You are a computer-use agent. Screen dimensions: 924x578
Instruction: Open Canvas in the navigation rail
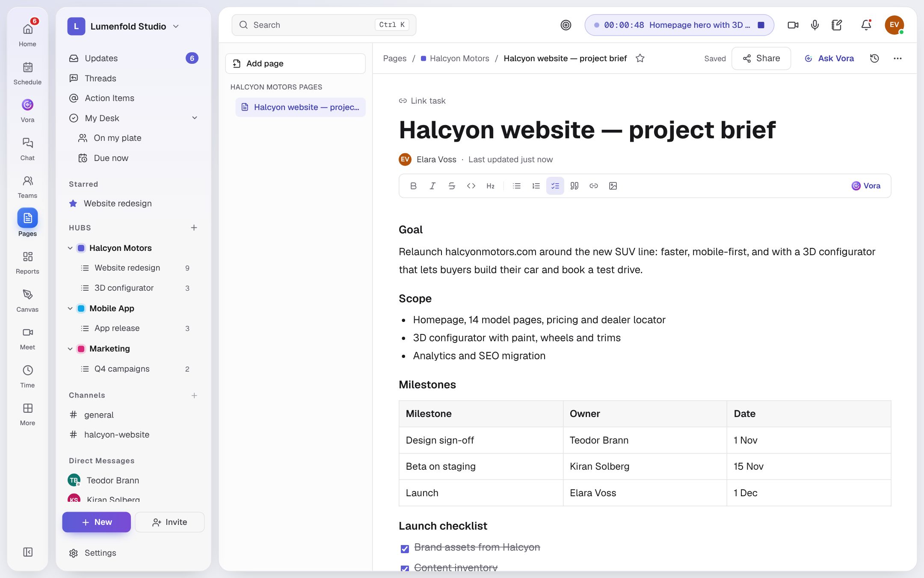27,301
